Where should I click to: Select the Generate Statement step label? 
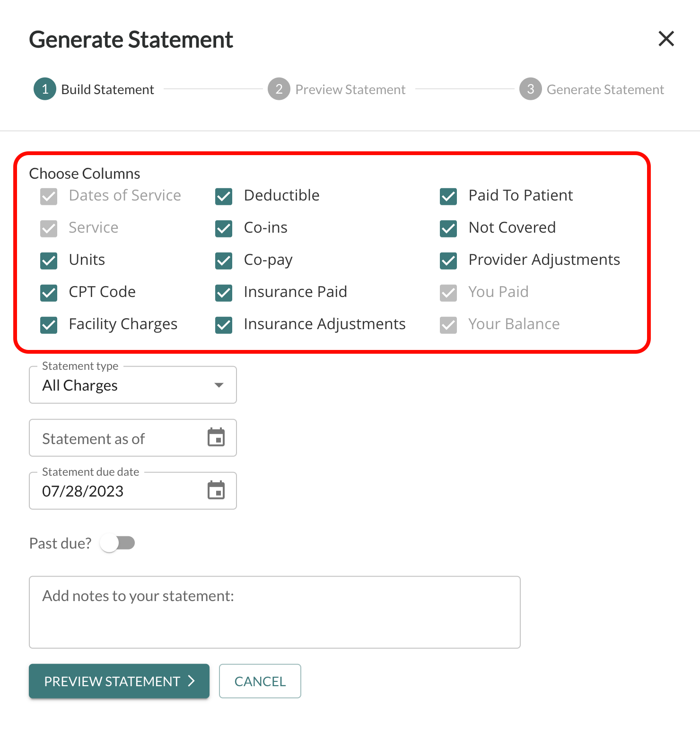click(x=605, y=89)
